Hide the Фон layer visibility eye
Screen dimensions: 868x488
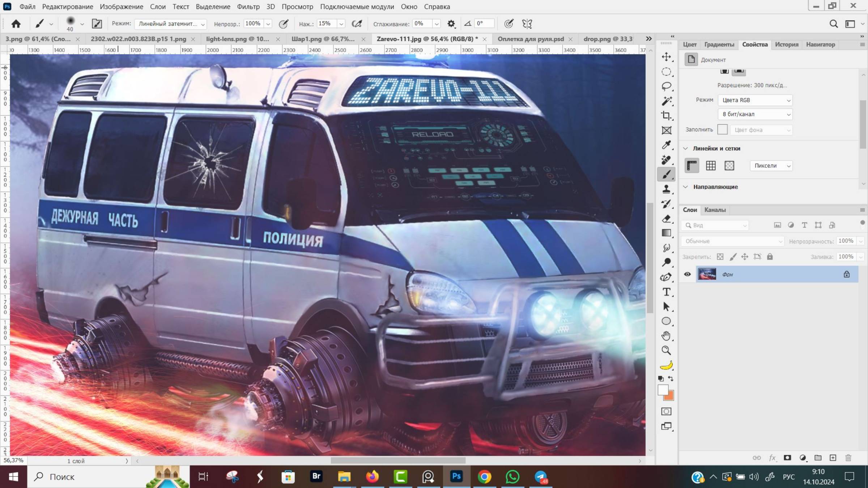point(687,274)
